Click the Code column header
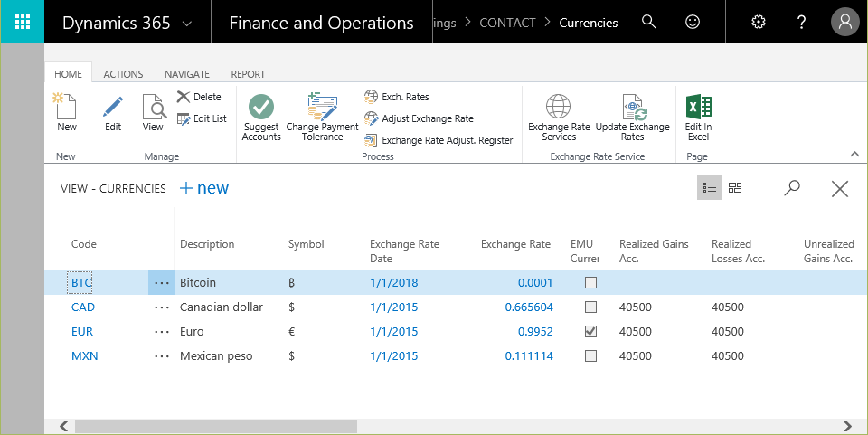The image size is (868, 435). (x=83, y=244)
